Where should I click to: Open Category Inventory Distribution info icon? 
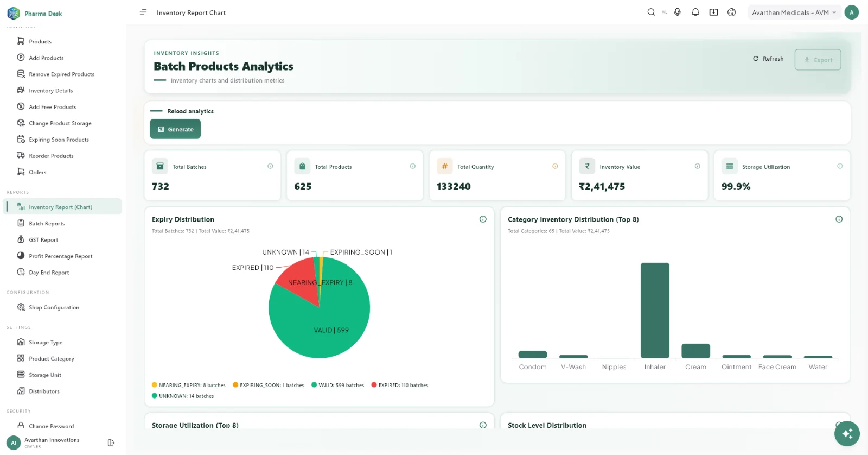pos(839,219)
